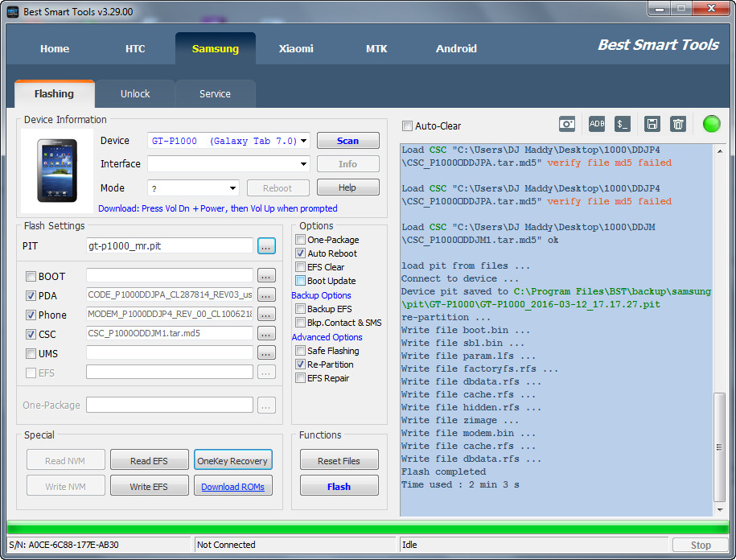This screenshot has height=560, width=736.
Task: Click the green flash progress bar
Action: coord(368,527)
